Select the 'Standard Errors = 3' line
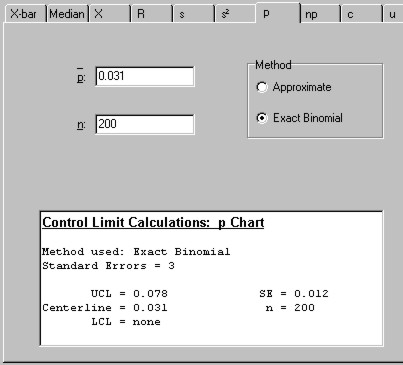This screenshot has height=365, width=403. (x=108, y=266)
